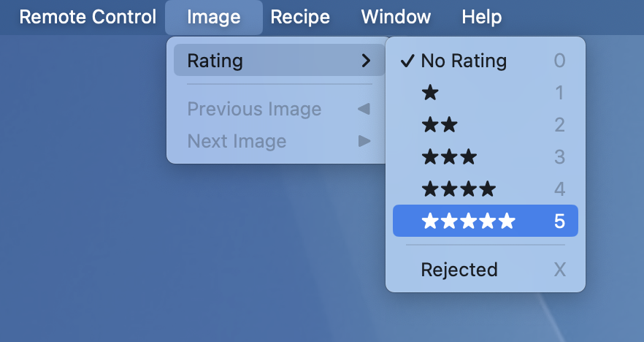Screen dimensions: 644x342
Task: Click the left triangle beside Previous Image
Action: coord(363,110)
